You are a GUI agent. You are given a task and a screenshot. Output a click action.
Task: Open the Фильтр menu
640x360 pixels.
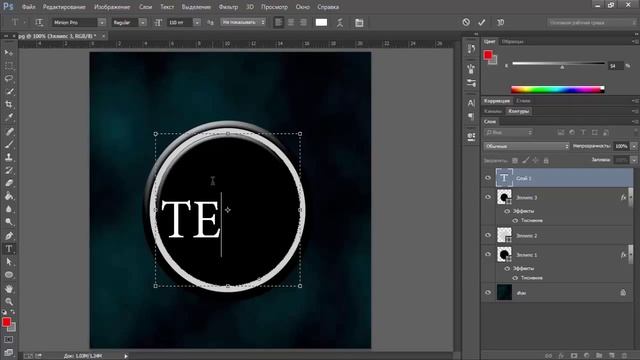228,7
